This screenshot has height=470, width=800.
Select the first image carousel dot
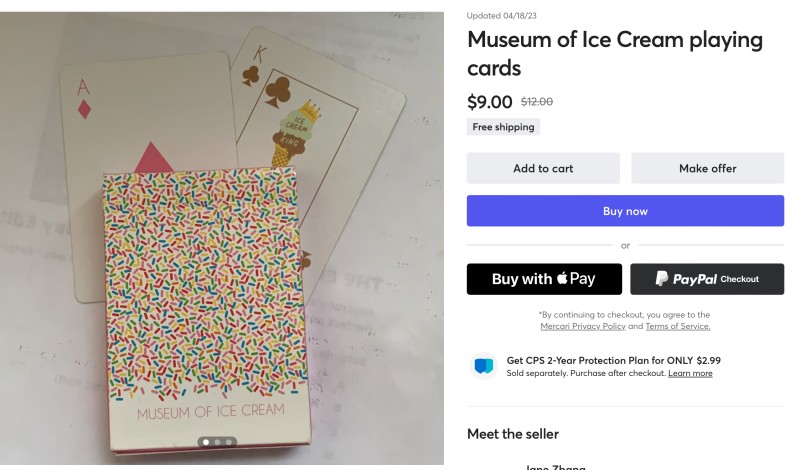click(x=206, y=441)
